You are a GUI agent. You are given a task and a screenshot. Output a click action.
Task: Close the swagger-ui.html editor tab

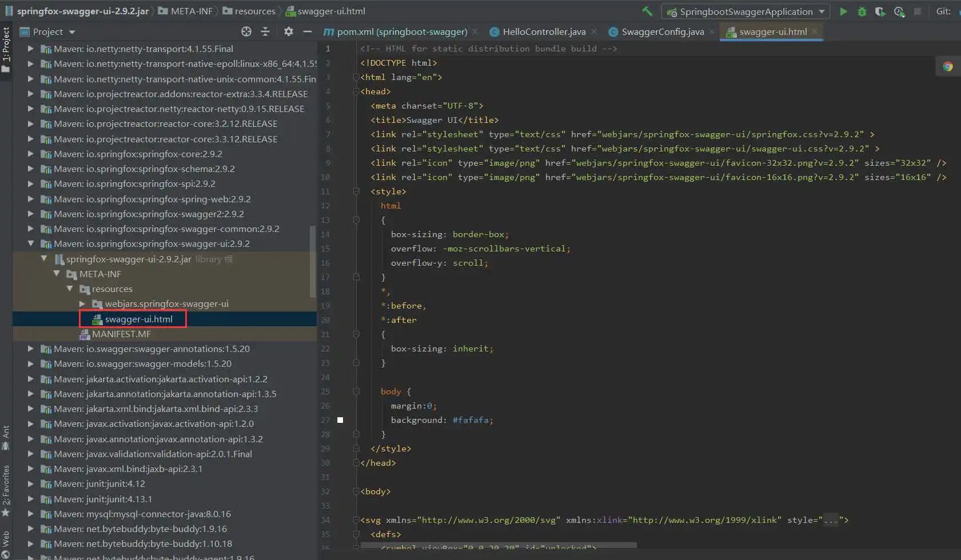click(x=815, y=31)
